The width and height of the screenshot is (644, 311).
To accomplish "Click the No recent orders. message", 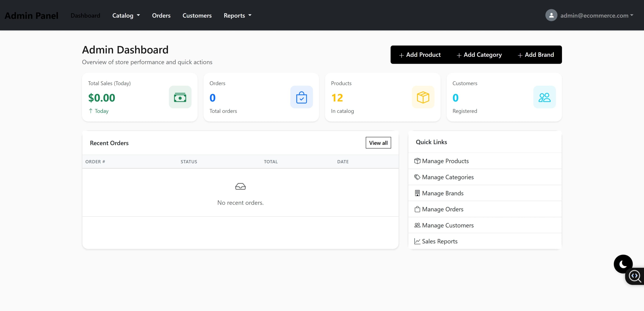I will (240, 203).
